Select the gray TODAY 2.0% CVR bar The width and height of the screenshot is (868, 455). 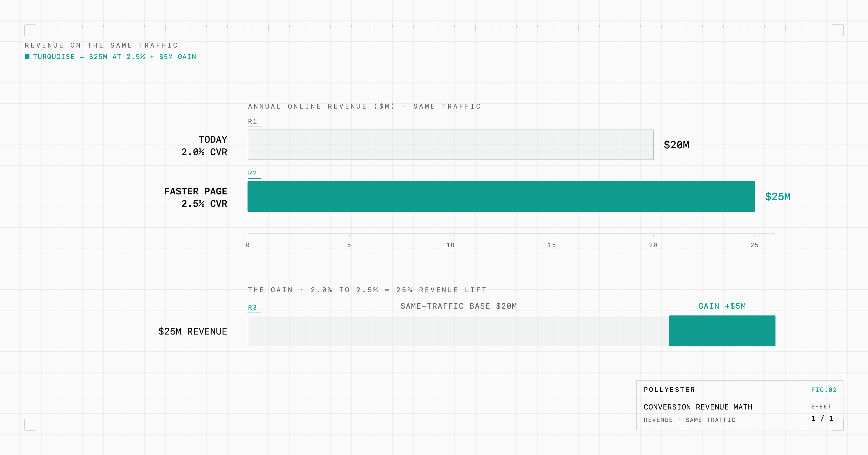coord(451,145)
